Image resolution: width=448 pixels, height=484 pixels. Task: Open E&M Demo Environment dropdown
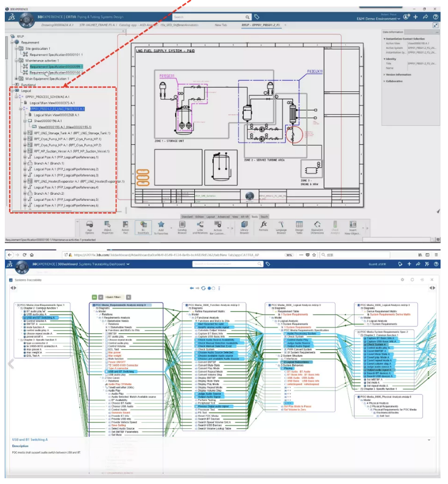(378, 19)
